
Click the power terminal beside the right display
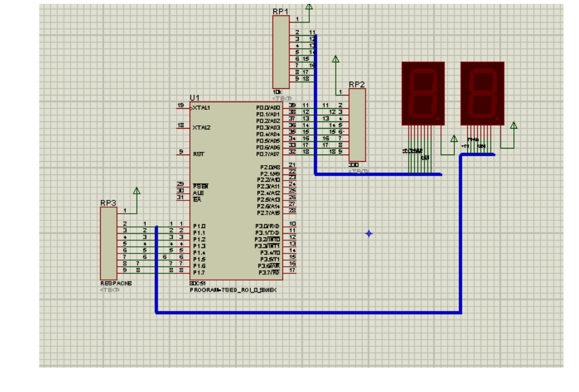point(513,126)
